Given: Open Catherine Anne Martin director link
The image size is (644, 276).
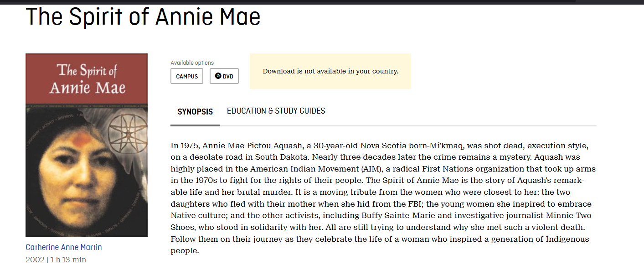Looking at the screenshot, I should [x=64, y=247].
